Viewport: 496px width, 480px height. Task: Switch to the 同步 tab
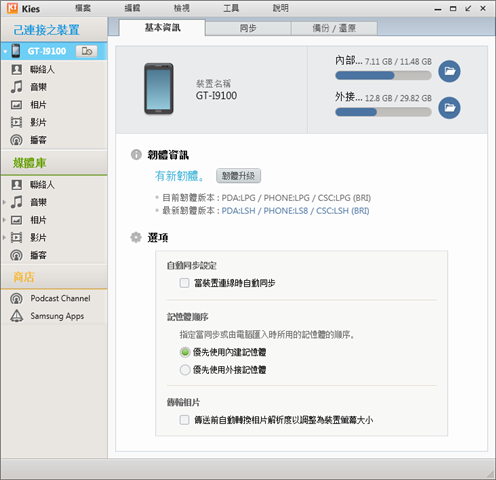(248, 28)
